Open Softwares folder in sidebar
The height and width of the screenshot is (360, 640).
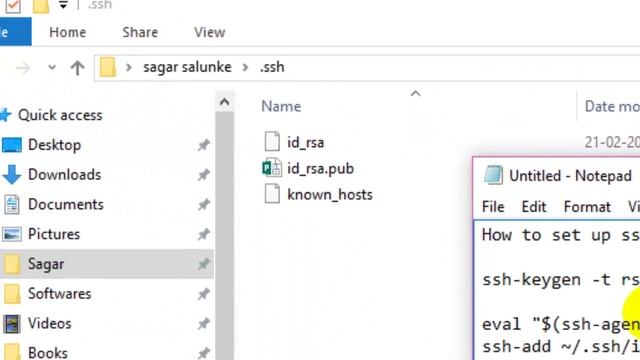[x=60, y=294]
